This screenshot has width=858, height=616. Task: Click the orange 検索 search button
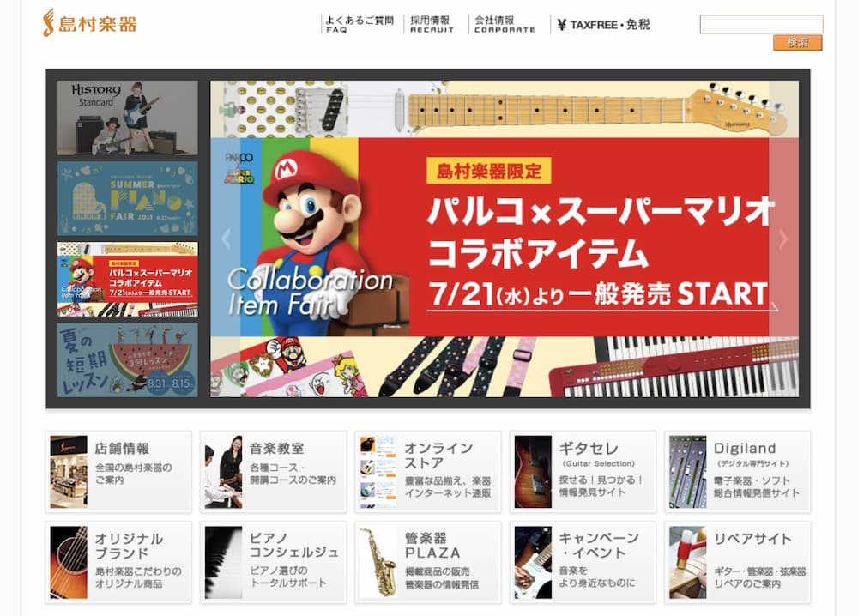pos(797,43)
